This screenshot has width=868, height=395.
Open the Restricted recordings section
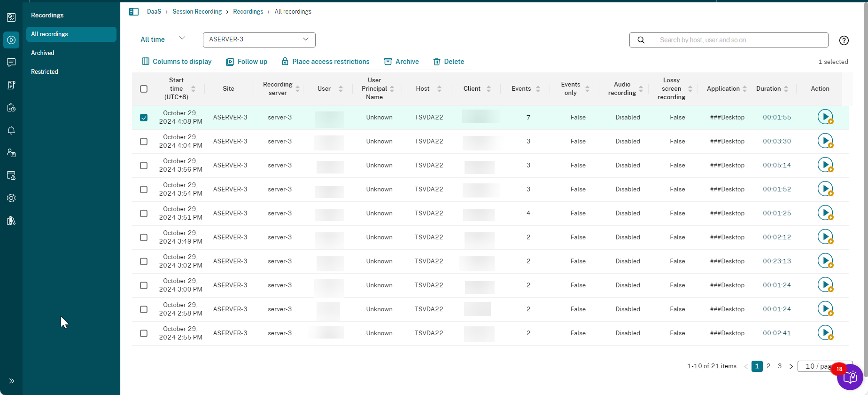(45, 72)
